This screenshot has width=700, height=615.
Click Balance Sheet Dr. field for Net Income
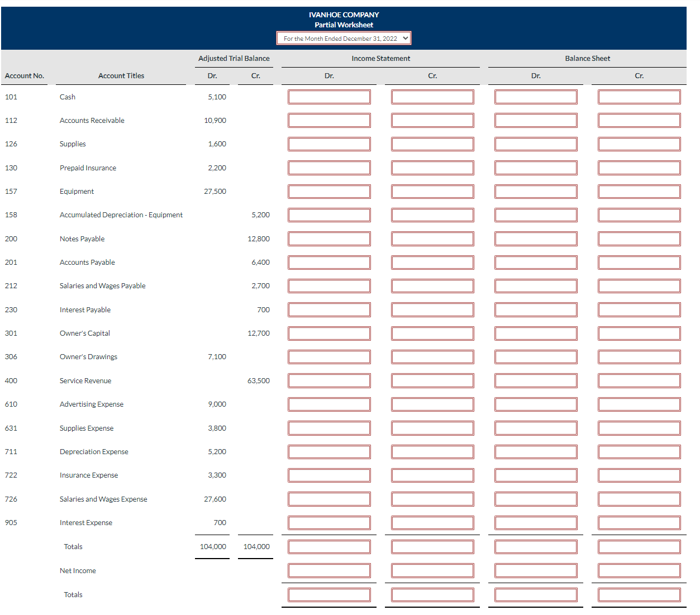click(536, 570)
